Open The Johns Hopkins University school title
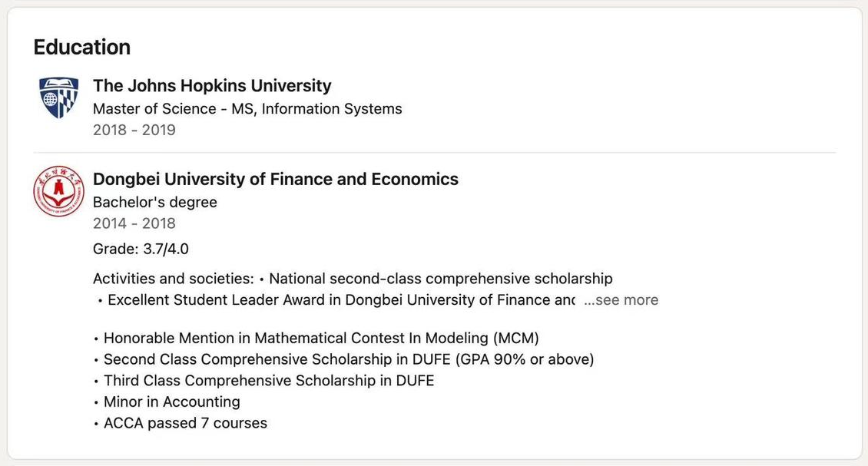The image size is (868, 466). (212, 86)
